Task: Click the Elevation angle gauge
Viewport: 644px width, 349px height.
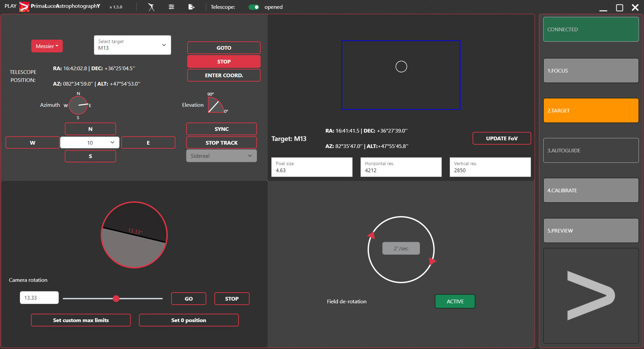Action: pos(215,105)
